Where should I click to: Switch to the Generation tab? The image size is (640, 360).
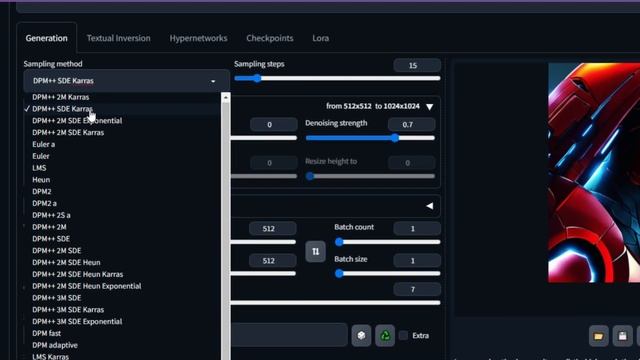(x=47, y=38)
